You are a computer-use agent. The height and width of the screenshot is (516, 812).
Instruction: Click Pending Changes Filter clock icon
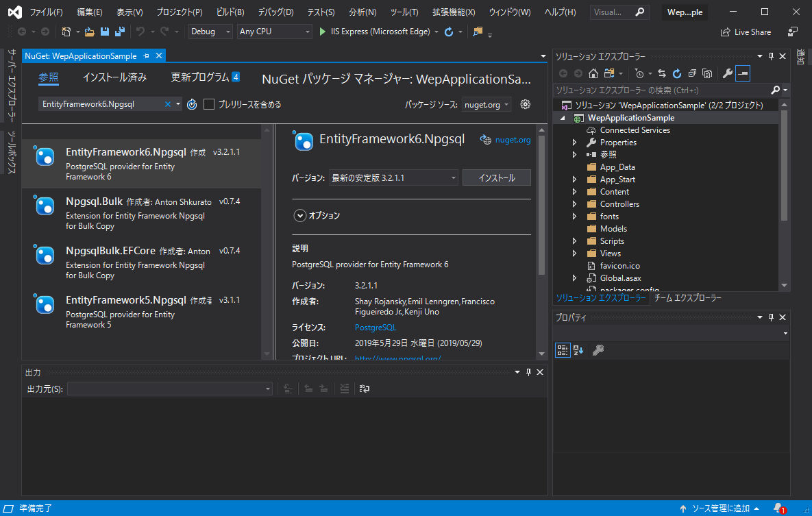639,73
